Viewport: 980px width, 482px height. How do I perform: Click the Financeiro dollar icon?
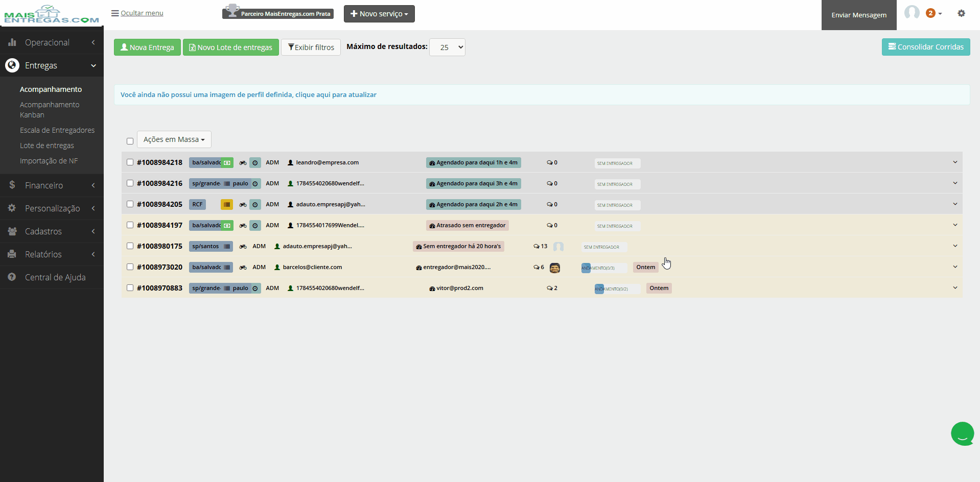click(x=12, y=185)
